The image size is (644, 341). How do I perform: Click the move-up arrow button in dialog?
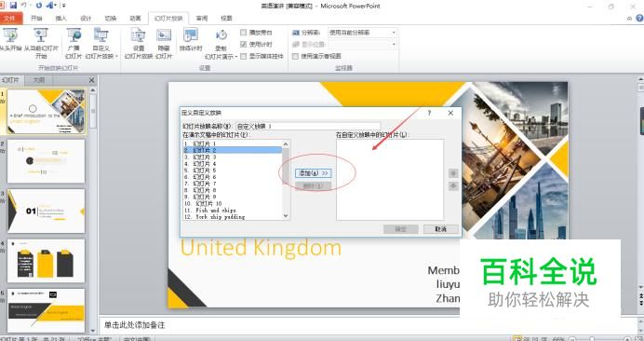(x=453, y=173)
